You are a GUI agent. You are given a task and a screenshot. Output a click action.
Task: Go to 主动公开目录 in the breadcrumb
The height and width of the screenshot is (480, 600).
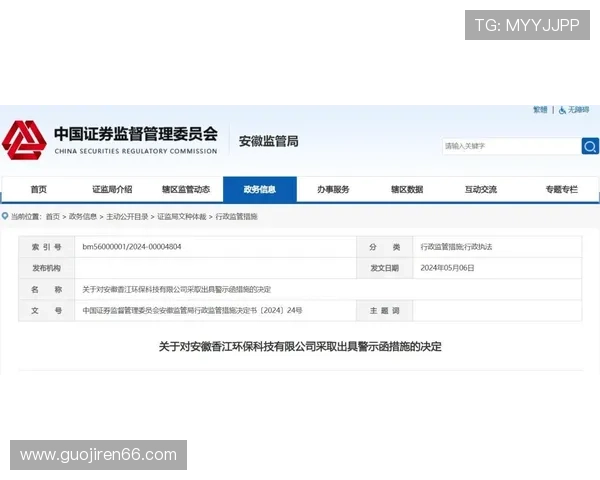(127, 217)
